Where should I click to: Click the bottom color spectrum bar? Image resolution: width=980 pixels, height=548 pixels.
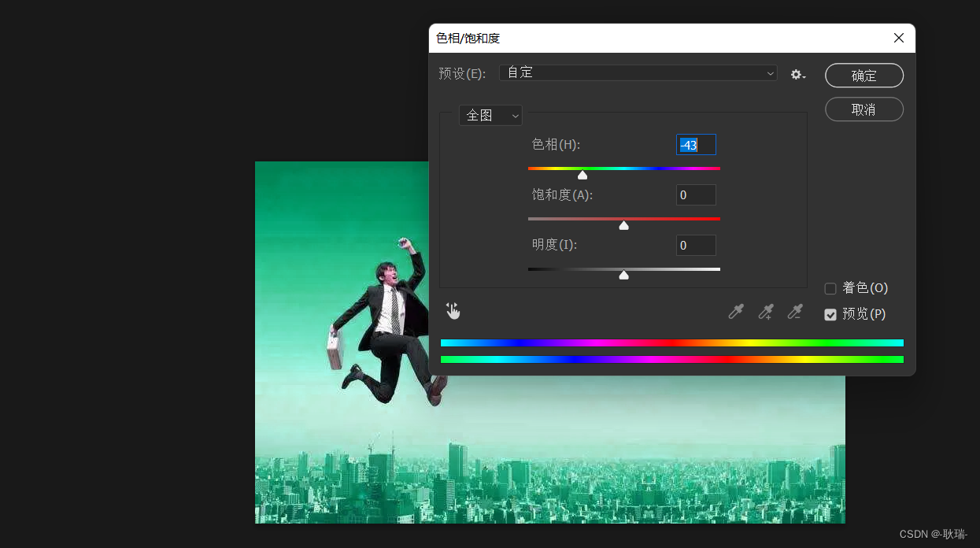[671, 359]
